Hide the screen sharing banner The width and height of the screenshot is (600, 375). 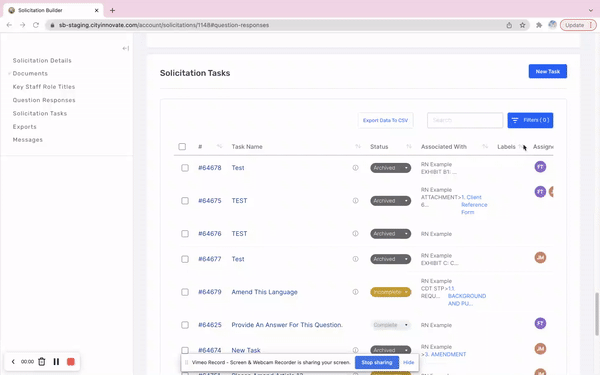pyautogui.click(x=408, y=362)
